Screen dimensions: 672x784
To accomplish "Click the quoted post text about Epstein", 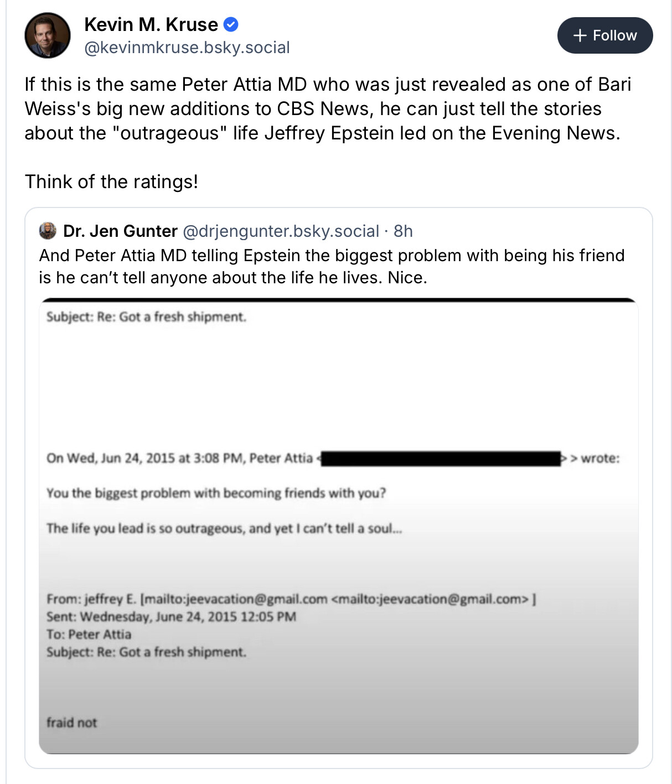I will (332, 266).
